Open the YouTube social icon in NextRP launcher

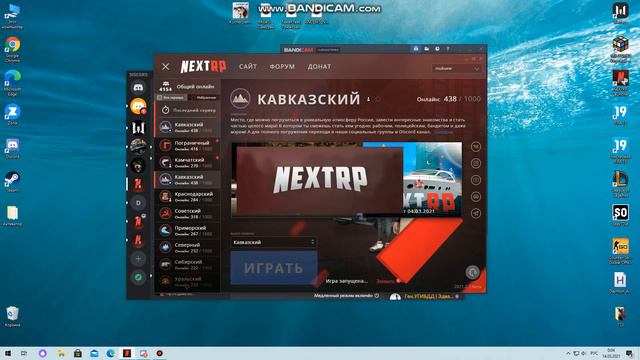(476, 180)
